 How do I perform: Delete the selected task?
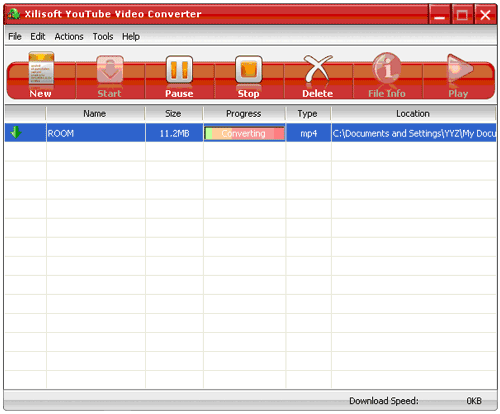click(318, 76)
